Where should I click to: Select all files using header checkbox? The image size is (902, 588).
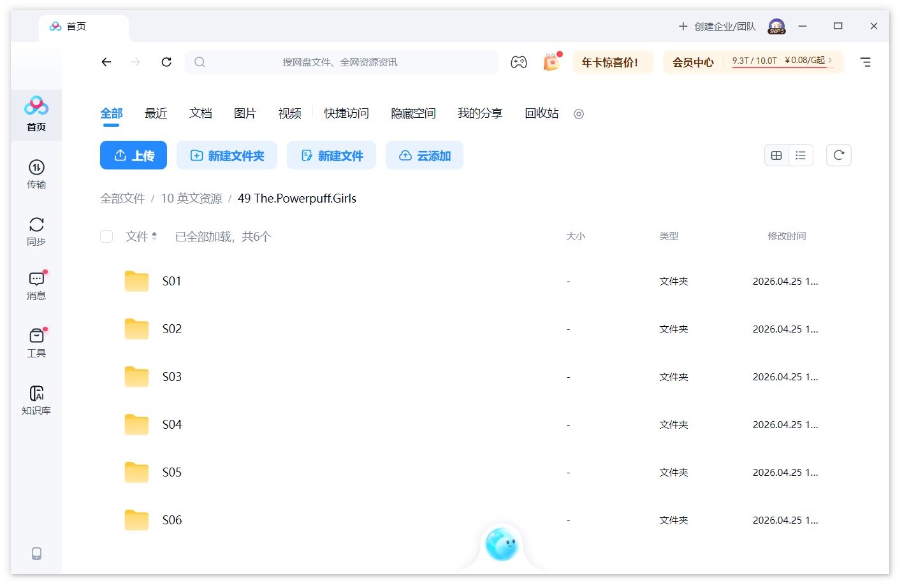pos(106,236)
